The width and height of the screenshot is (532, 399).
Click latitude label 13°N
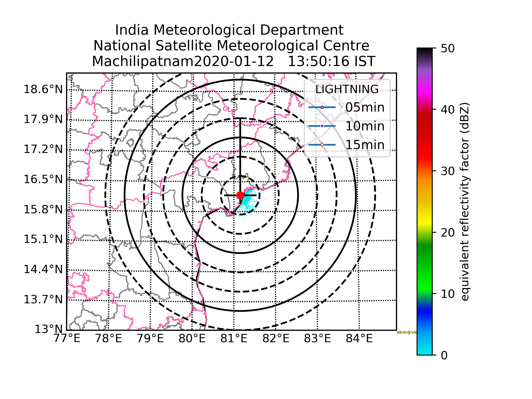click(49, 329)
